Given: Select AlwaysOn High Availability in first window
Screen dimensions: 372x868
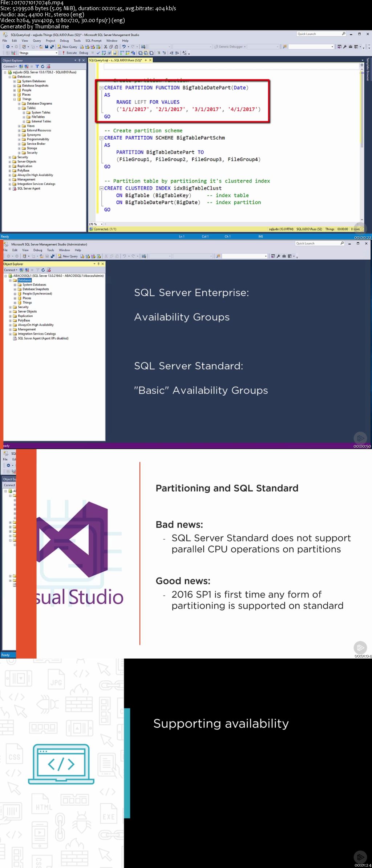Looking at the screenshot, I should 35,175.
